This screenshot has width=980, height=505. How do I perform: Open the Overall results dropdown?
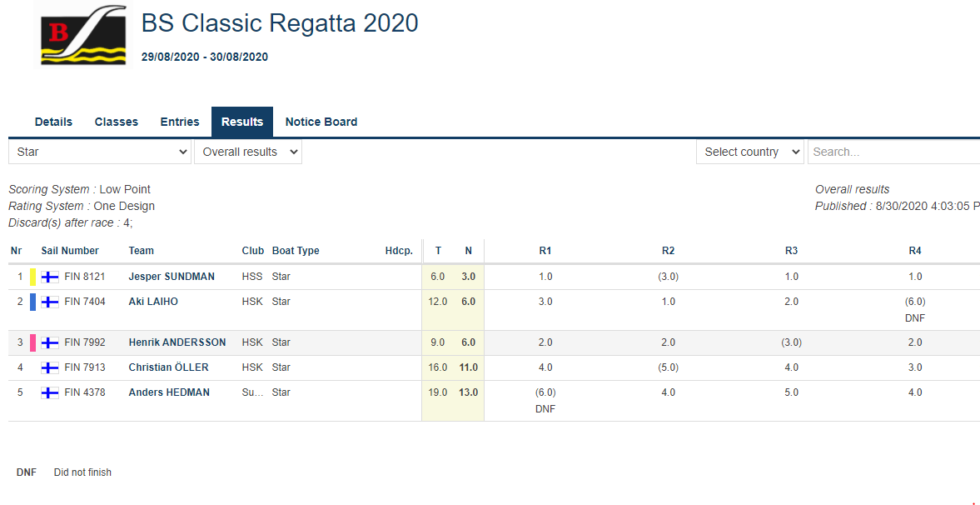point(247,152)
